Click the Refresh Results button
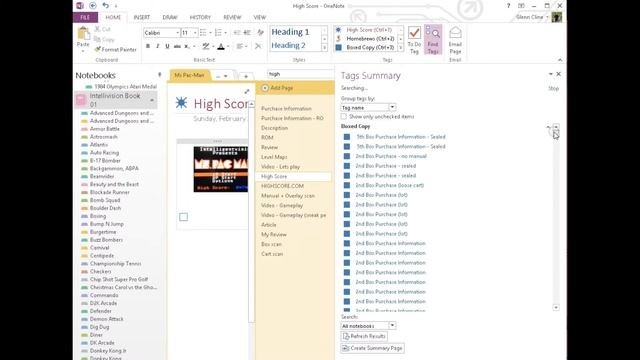 pyautogui.click(x=364, y=336)
